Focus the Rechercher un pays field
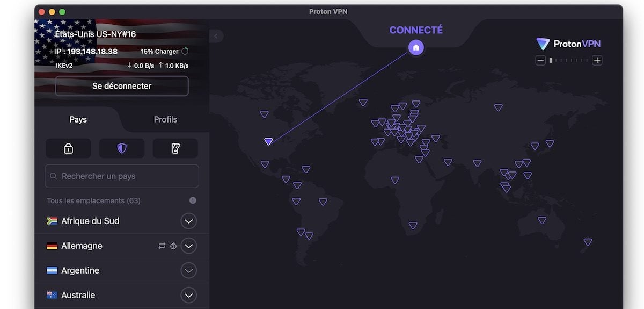 122,176
